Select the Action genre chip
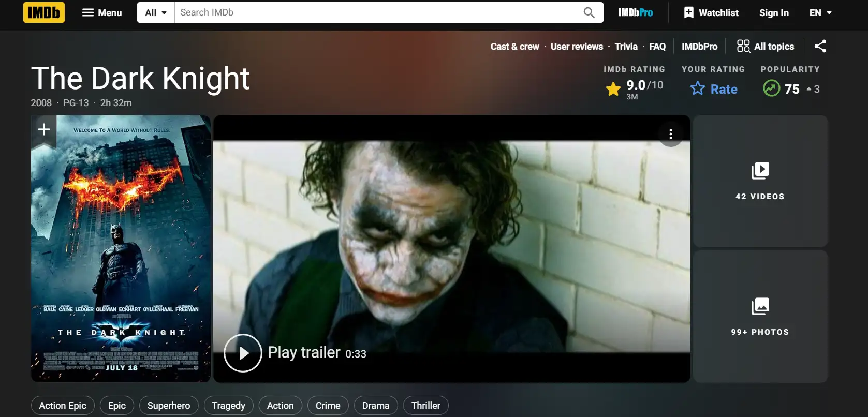The image size is (868, 417). (281, 406)
